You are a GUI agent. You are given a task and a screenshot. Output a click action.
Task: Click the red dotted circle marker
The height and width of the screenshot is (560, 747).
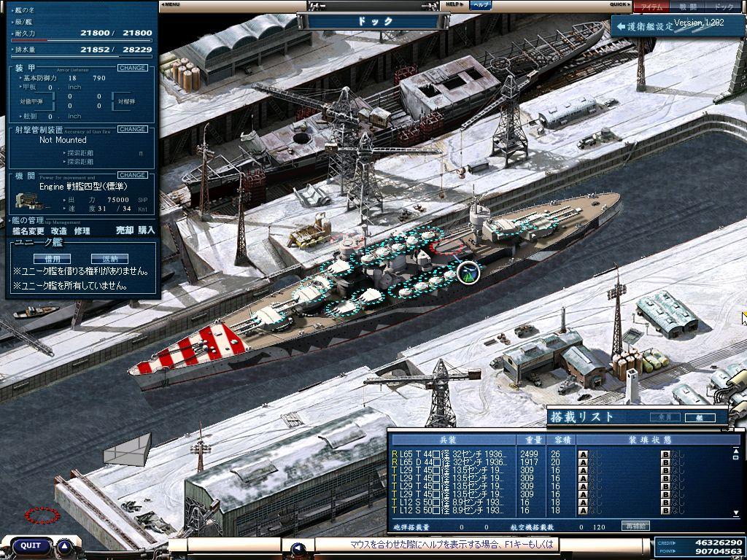[x=42, y=516]
